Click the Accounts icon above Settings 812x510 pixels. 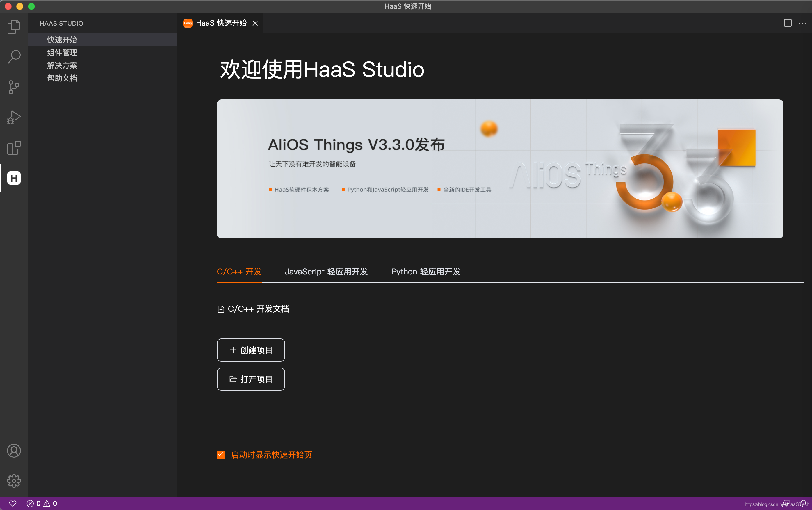tap(13, 451)
